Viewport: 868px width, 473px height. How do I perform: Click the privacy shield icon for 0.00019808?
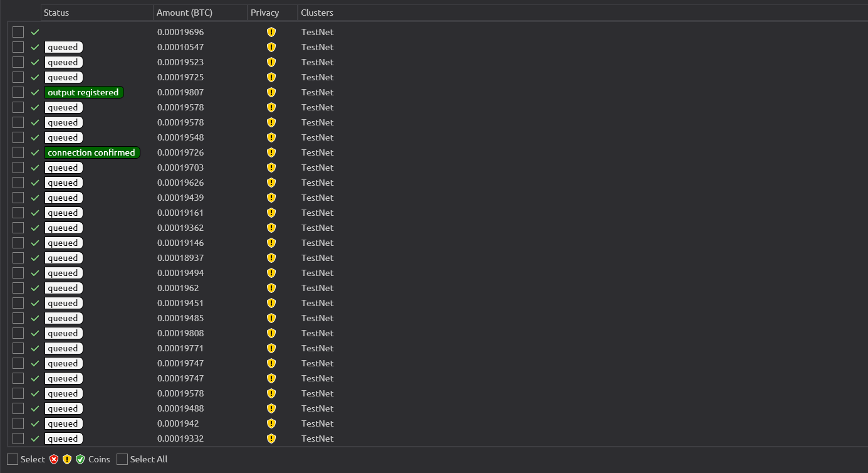(x=271, y=333)
